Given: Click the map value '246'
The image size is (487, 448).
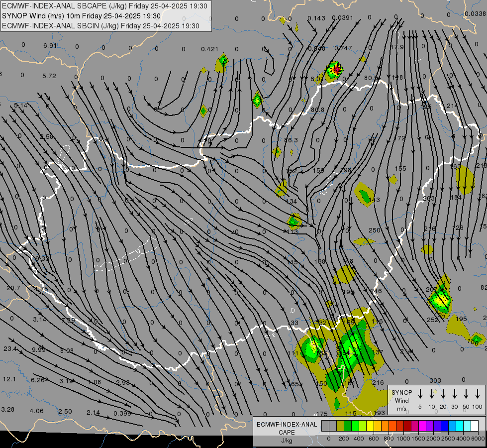Looking at the screenshot, I should 376,291.
